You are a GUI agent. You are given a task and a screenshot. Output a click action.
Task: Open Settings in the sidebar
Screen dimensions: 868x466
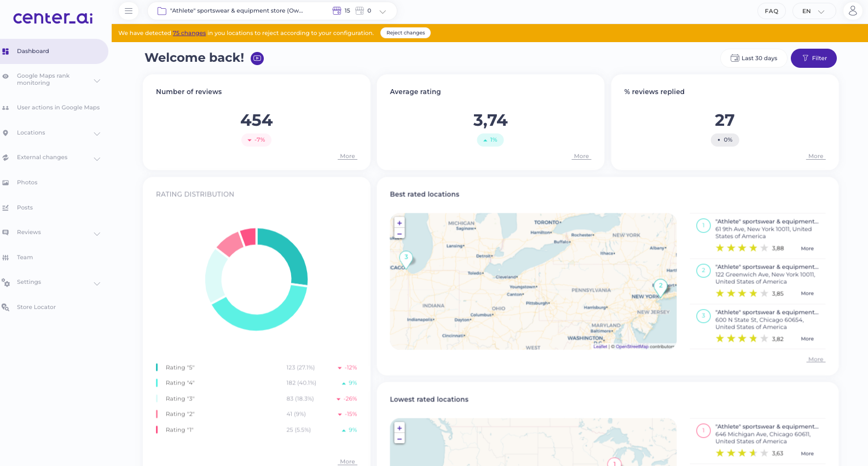pos(28,282)
